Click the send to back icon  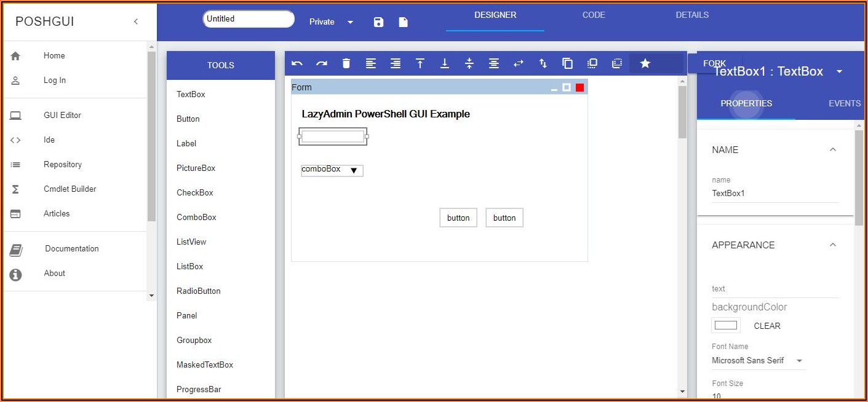point(617,63)
